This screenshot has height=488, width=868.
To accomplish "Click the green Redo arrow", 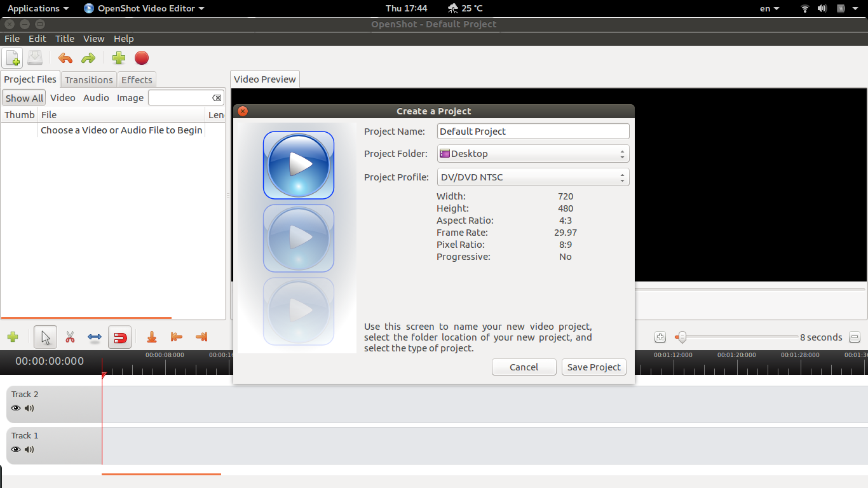I will point(88,58).
